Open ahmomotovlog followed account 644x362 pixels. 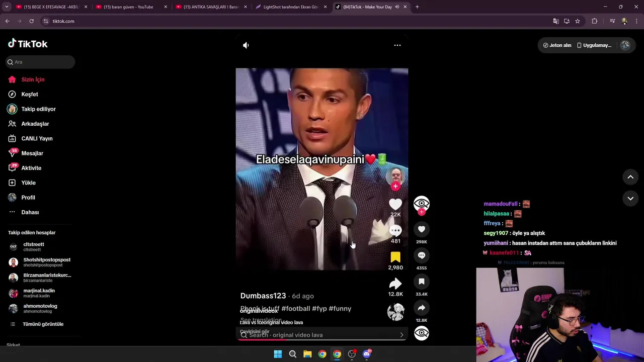pos(40,308)
